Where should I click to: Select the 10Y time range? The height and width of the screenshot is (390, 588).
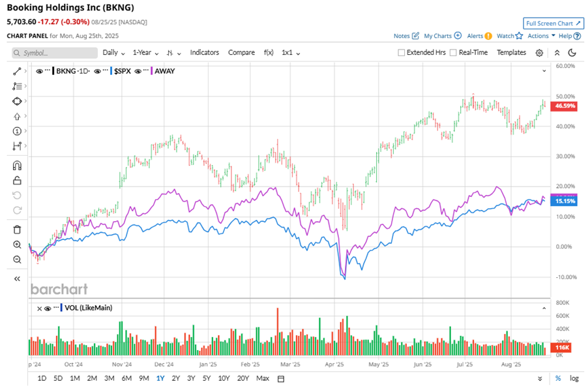(x=224, y=378)
